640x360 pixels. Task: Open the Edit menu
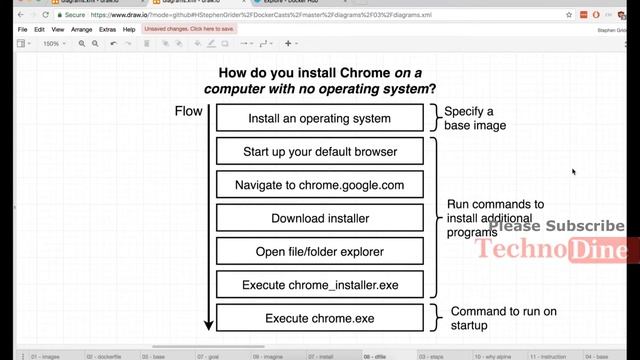coord(39,29)
